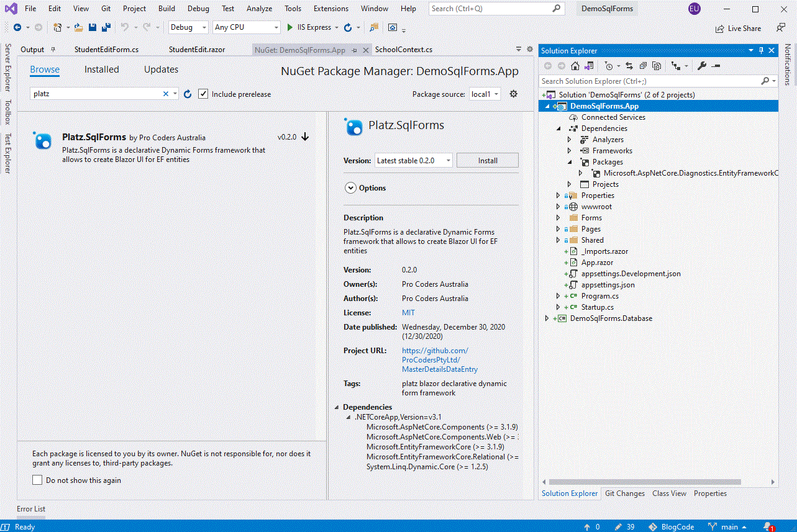Click Platz.SqlForms package logo in list

[43, 141]
